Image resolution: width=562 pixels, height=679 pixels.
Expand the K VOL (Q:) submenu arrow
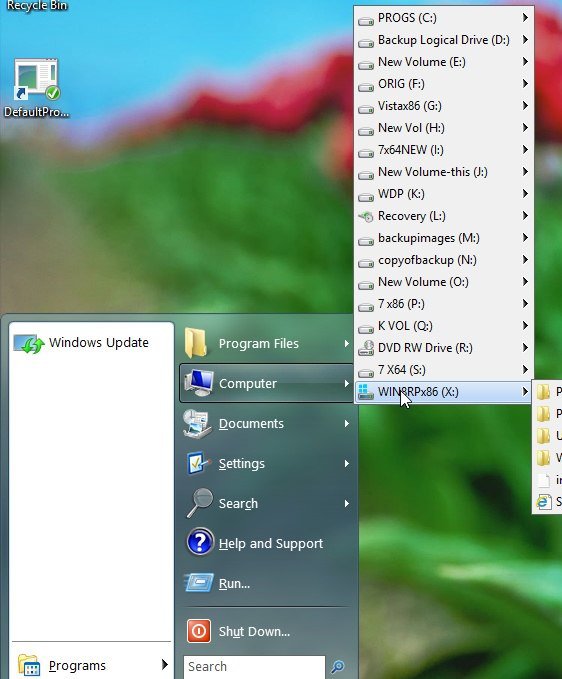pos(525,325)
